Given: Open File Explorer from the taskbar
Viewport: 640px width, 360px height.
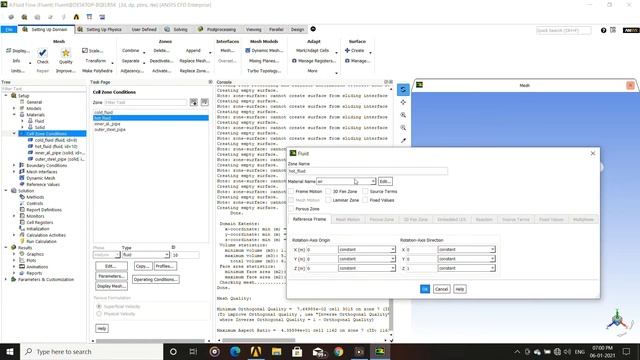Looking at the screenshot, I should 276,351.
